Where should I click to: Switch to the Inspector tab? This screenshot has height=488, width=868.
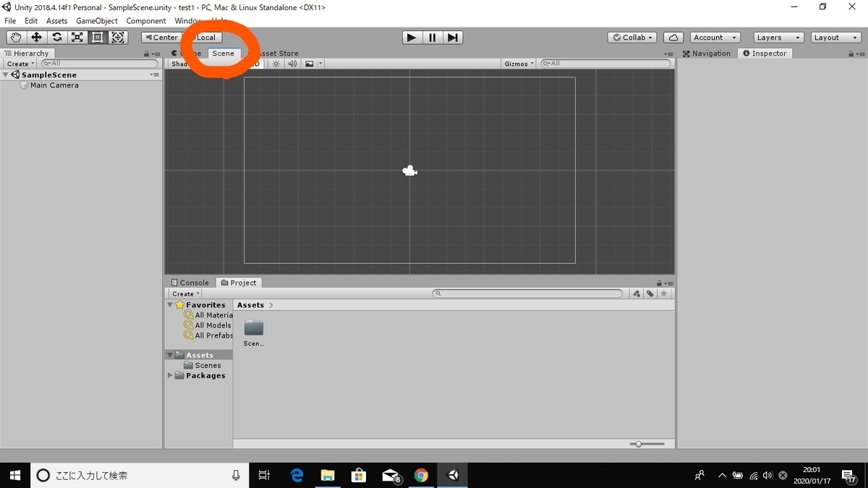[765, 53]
